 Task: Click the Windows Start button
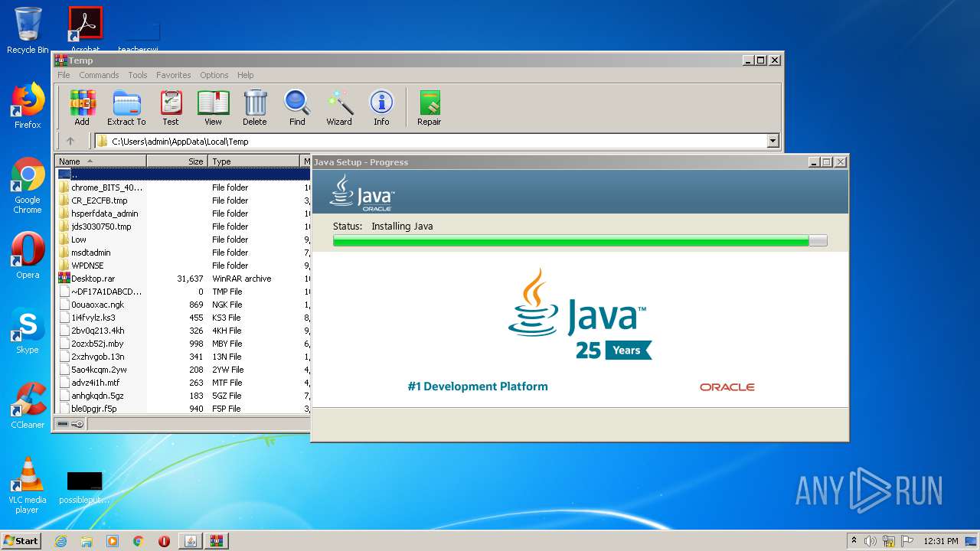(x=21, y=540)
